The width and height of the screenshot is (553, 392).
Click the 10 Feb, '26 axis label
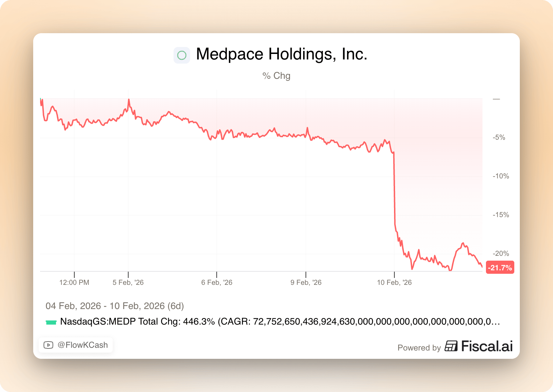(x=394, y=282)
